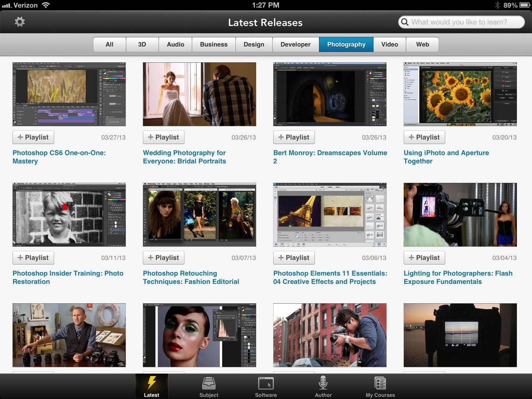
Task: Tap the 1:27 PM clock in status bar
Action: click(x=266, y=5)
